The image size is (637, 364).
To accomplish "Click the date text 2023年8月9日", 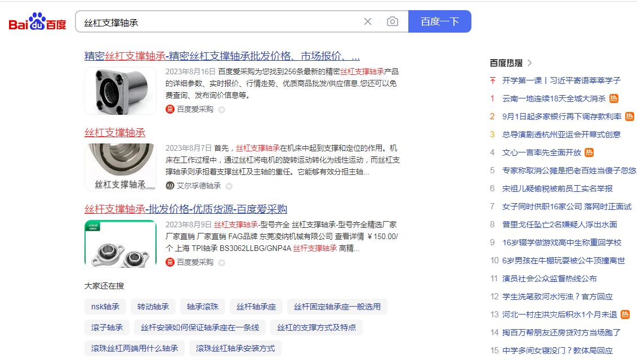I will (x=189, y=224).
